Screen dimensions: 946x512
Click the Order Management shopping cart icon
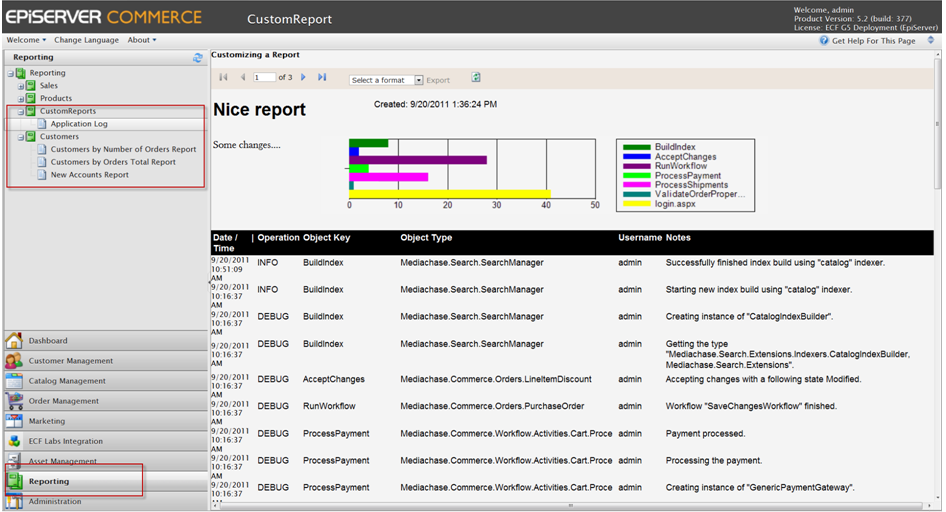[x=15, y=401]
